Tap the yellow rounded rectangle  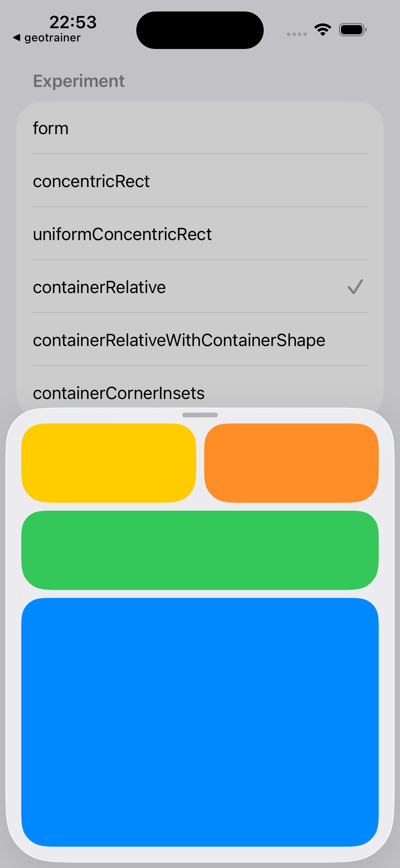click(109, 463)
